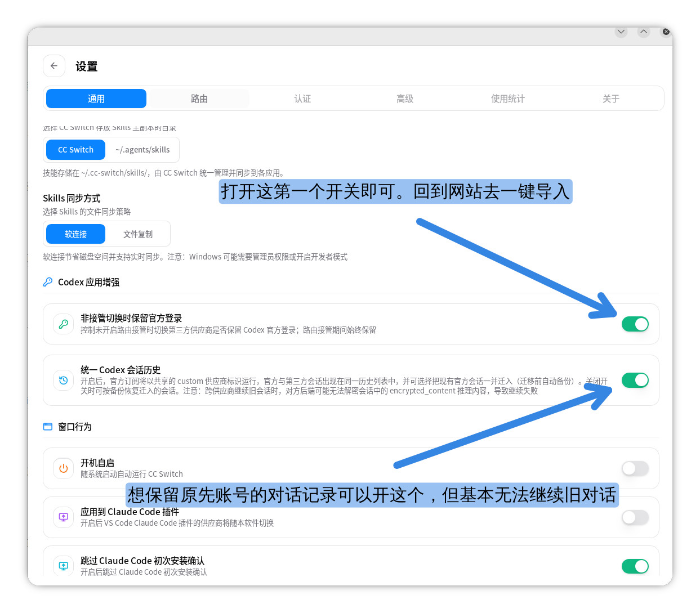Click the 设置 page title
Image resolution: width=700 pixels, height=613 pixels.
tap(87, 66)
